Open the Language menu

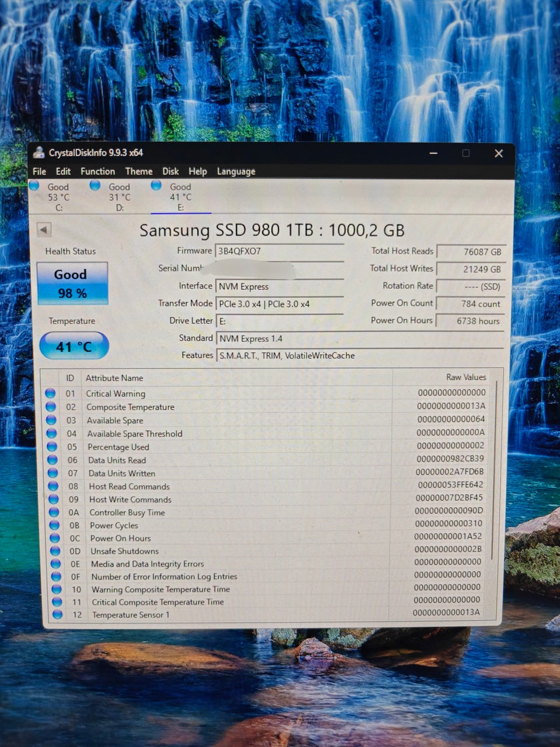click(x=236, y=172)
